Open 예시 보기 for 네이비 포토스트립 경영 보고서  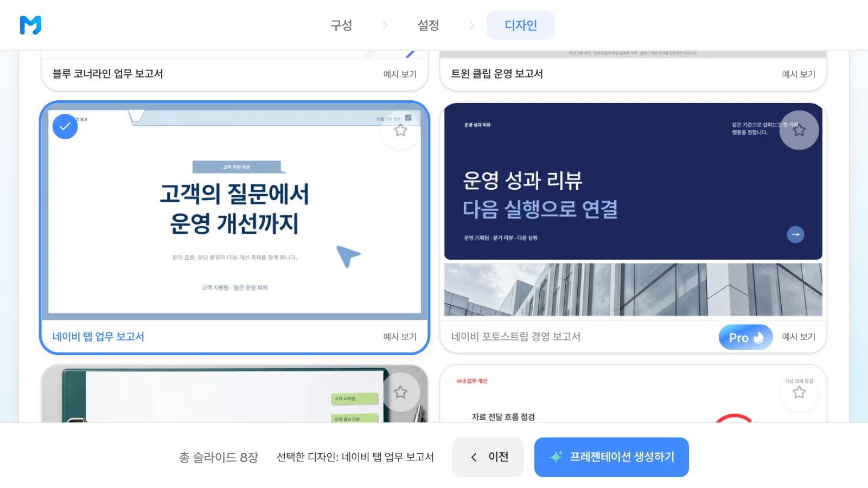pyautogui.click(x=799, y=337)
